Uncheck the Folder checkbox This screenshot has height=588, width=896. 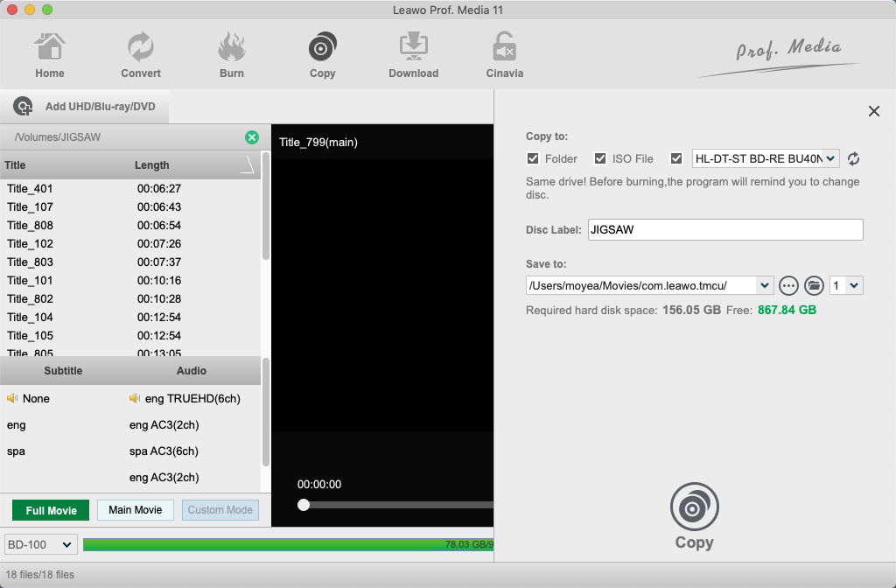click(533, 158)
